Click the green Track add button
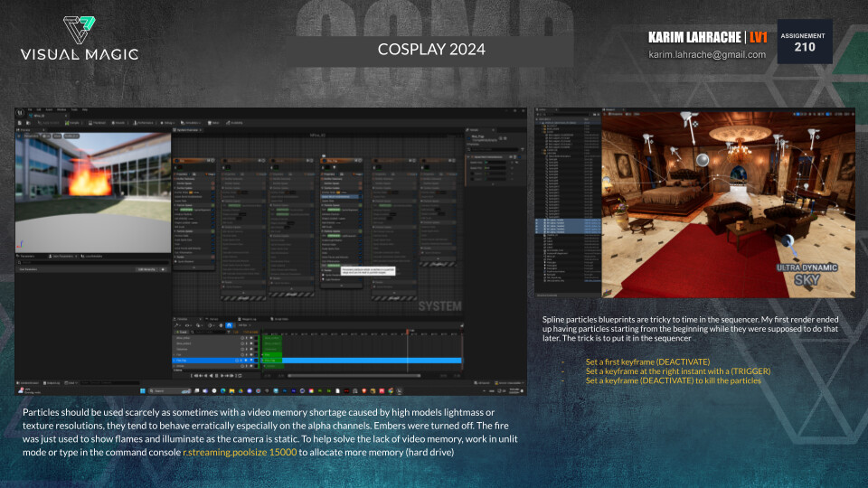 tap(182, 332)
